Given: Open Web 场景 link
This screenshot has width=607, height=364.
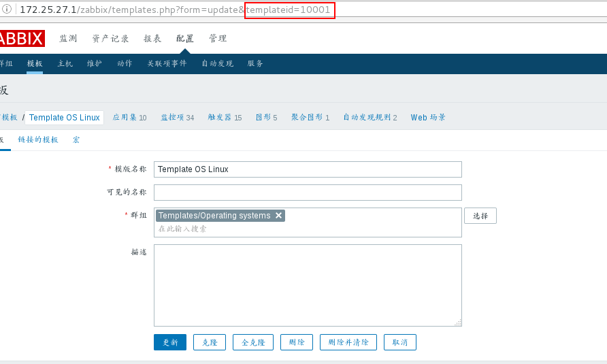Looking at the screenshot, I should tap(428, 117).
